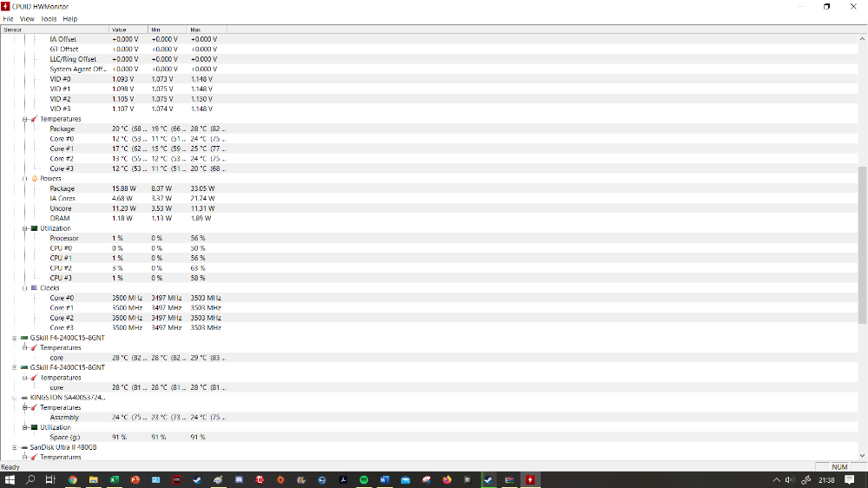Open the File menu
This screenshot has width=868, height=488.
[x=8, y=19]
